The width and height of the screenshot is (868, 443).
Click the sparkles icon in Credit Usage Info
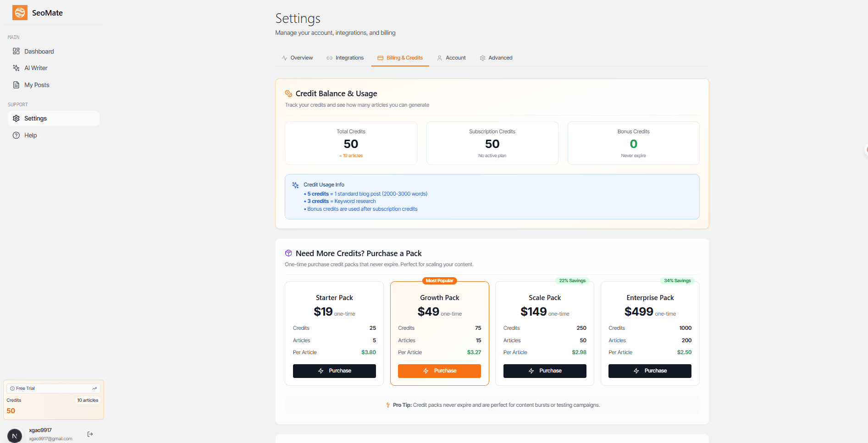pos(295,185)
